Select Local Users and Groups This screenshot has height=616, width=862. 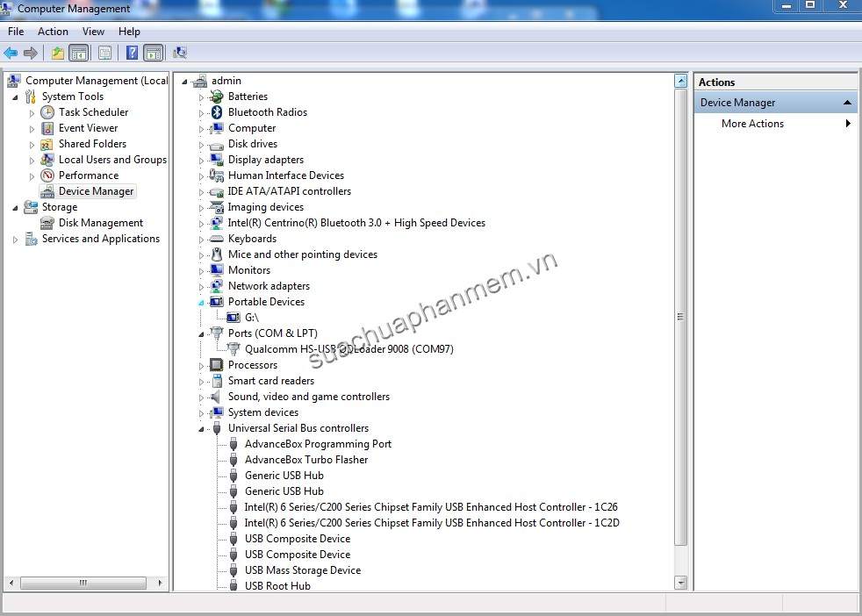point(112,160)
